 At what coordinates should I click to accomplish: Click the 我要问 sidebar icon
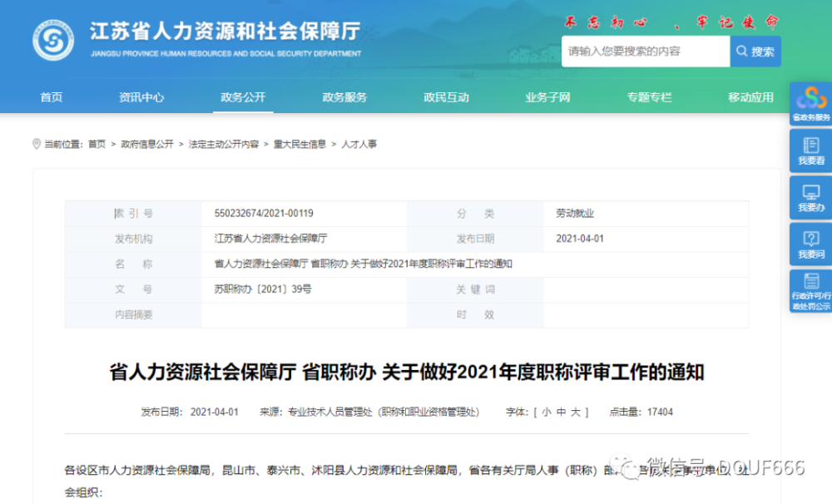click(x=810, y=245)
